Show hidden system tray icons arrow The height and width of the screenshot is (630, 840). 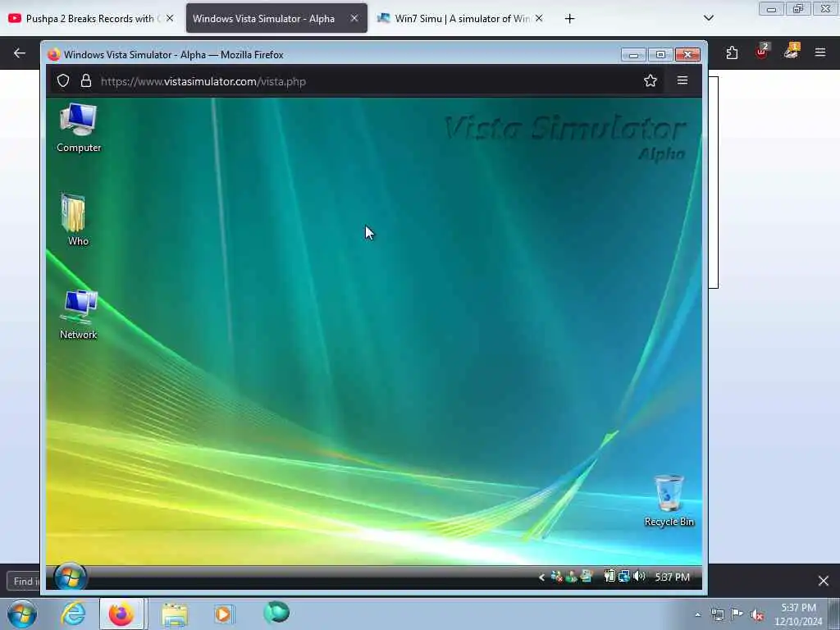[x=697, y=615]
